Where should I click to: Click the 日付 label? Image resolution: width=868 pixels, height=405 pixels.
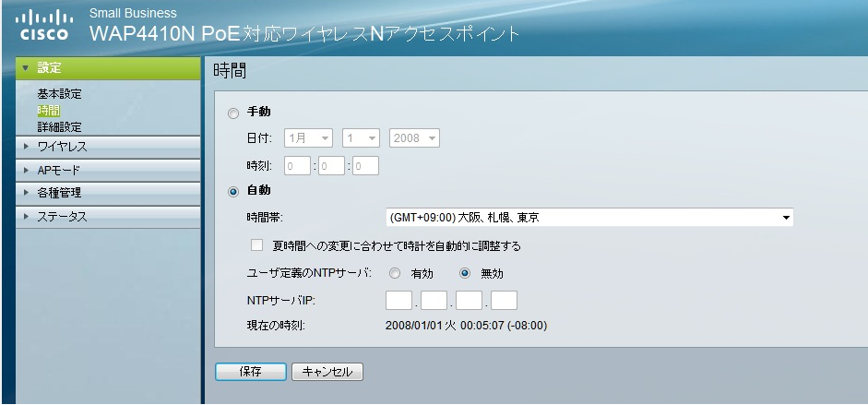259,137
